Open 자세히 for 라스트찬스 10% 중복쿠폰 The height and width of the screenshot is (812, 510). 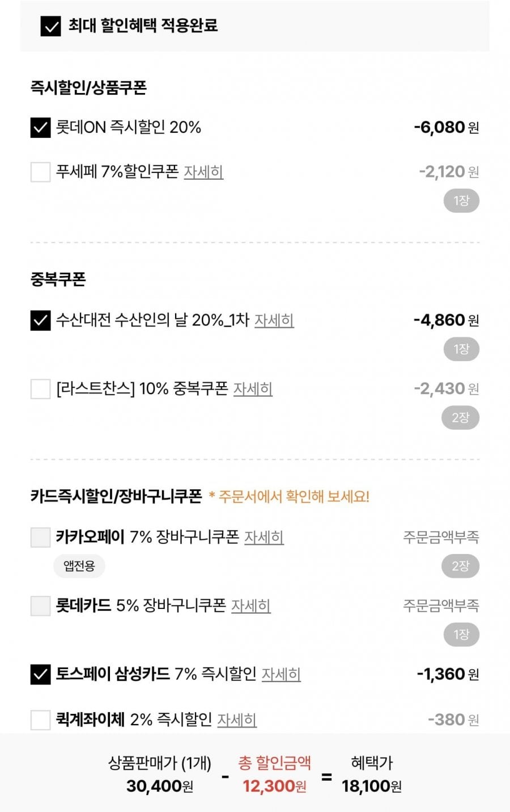(253, 389)
